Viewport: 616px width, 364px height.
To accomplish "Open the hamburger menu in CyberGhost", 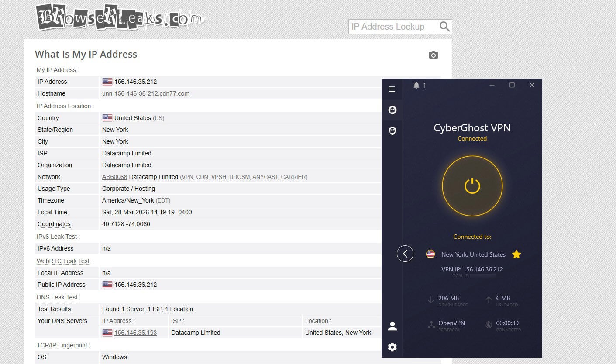I will coord(392,89).
